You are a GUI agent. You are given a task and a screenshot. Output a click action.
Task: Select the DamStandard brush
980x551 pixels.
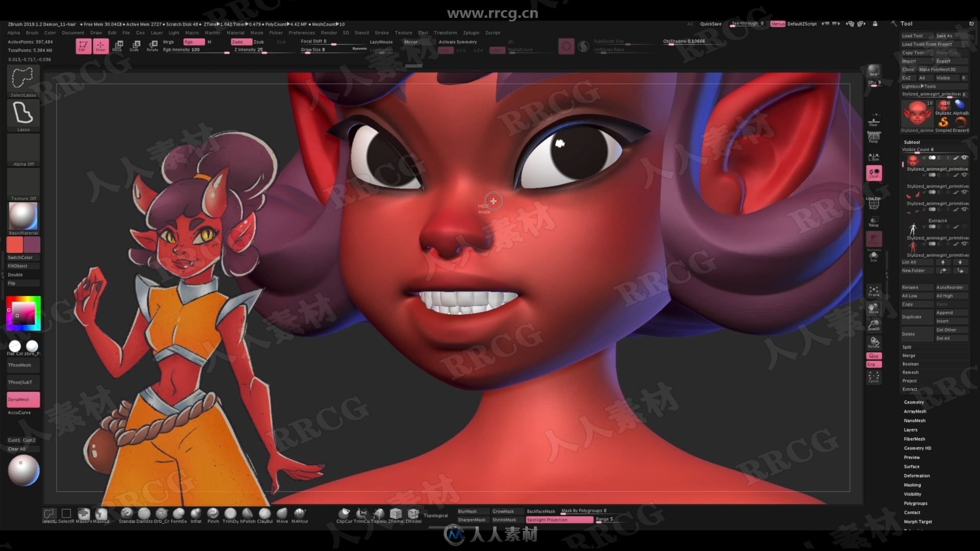point(144,515)
